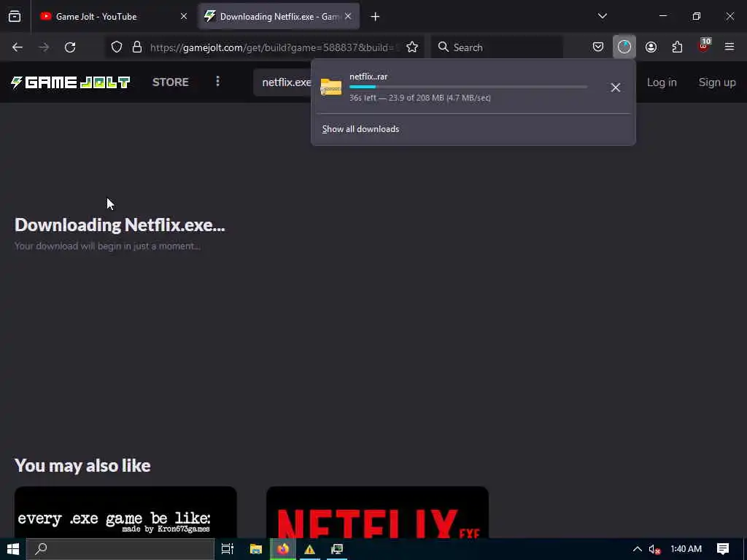Open the notification center icon
The width and height of the screenshot is (747, 560).
[723, 549]
